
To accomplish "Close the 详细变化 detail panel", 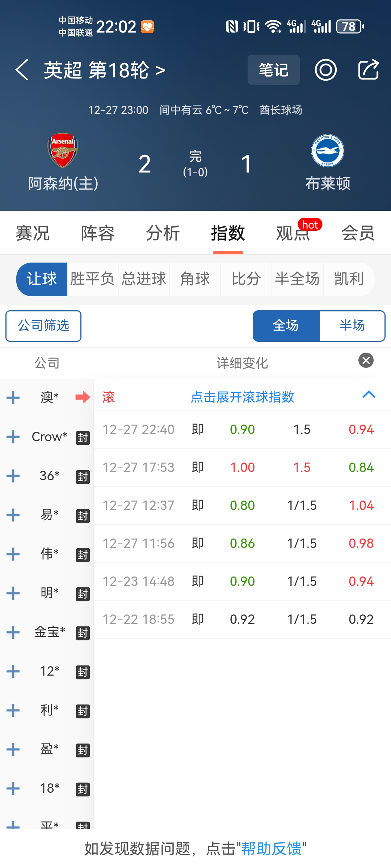I will [x=366, y=360].
